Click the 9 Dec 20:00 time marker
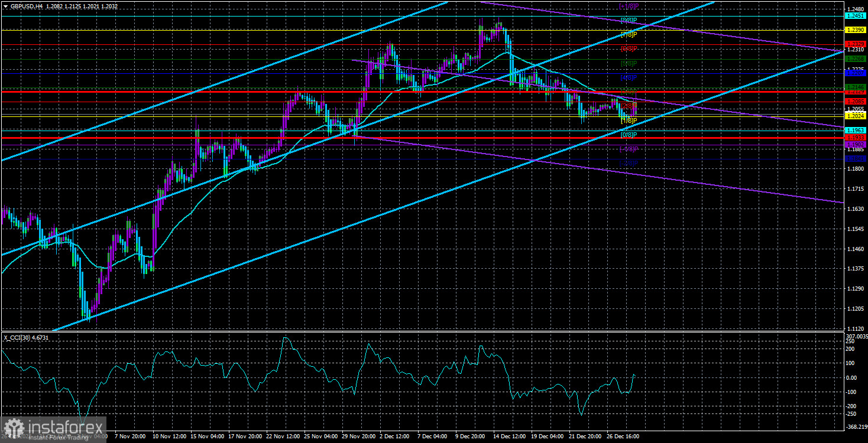 pos(471,437)
